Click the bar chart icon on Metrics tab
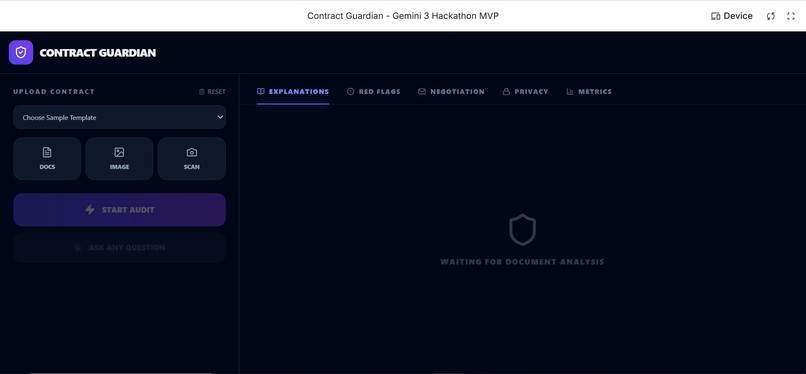The image size is (806, 374). pyautogui.click(x=570, y=91)
